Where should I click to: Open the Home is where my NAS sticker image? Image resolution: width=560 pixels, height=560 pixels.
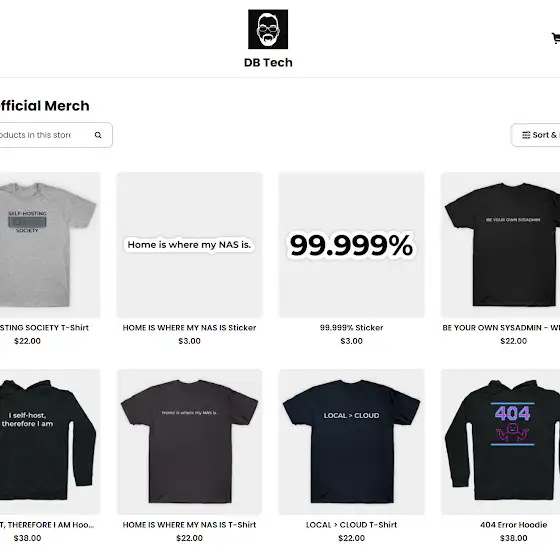[189, 245]
